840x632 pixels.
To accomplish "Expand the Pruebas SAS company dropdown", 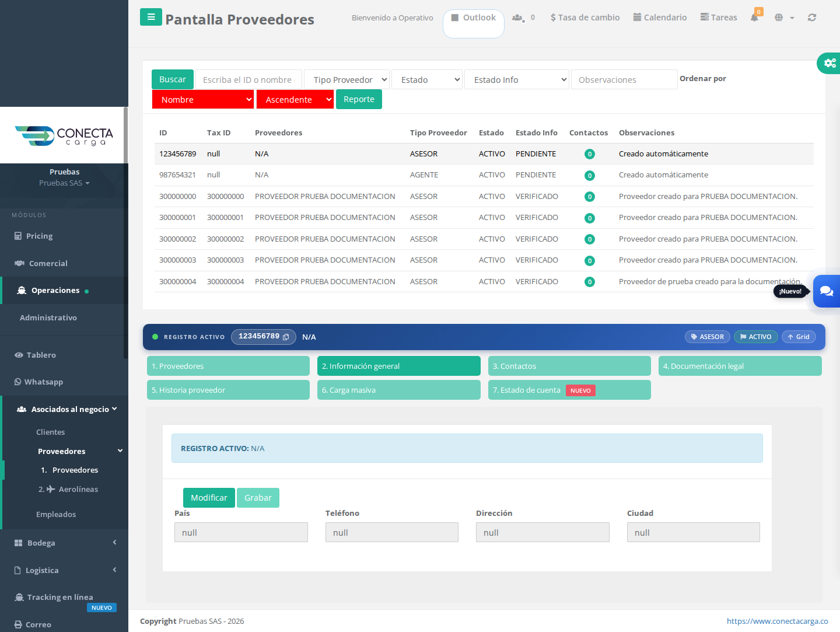I will click(64, 183).
